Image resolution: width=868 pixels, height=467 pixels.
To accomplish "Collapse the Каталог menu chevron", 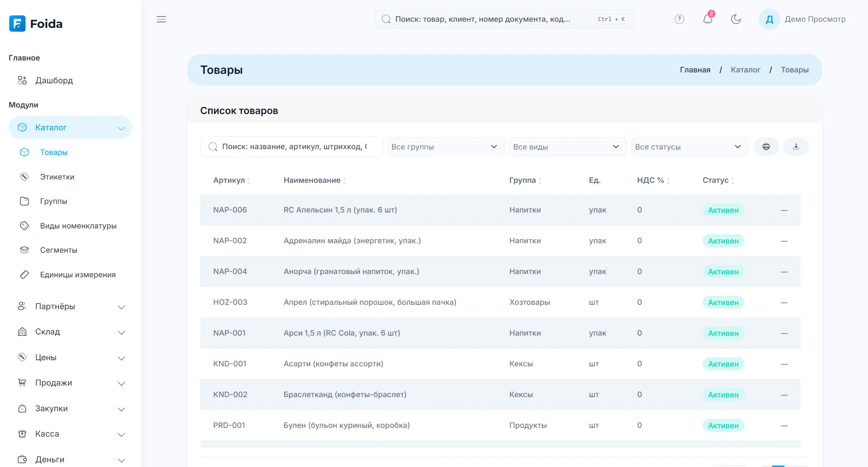I will (122, 128).
